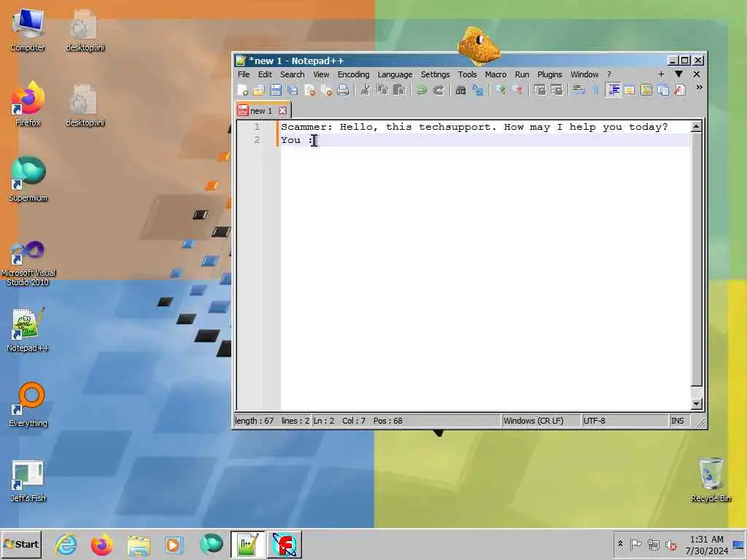Open Windows Explorer folder taskbar icon
This screenshot has width=747, height=560.
click(138, 545)
